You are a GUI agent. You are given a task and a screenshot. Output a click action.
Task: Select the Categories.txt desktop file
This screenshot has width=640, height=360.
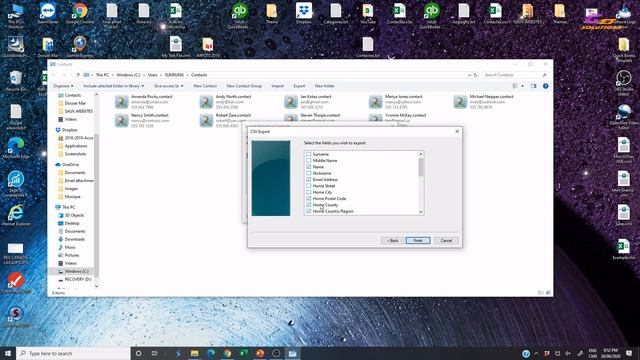click(x=336, y=13)
